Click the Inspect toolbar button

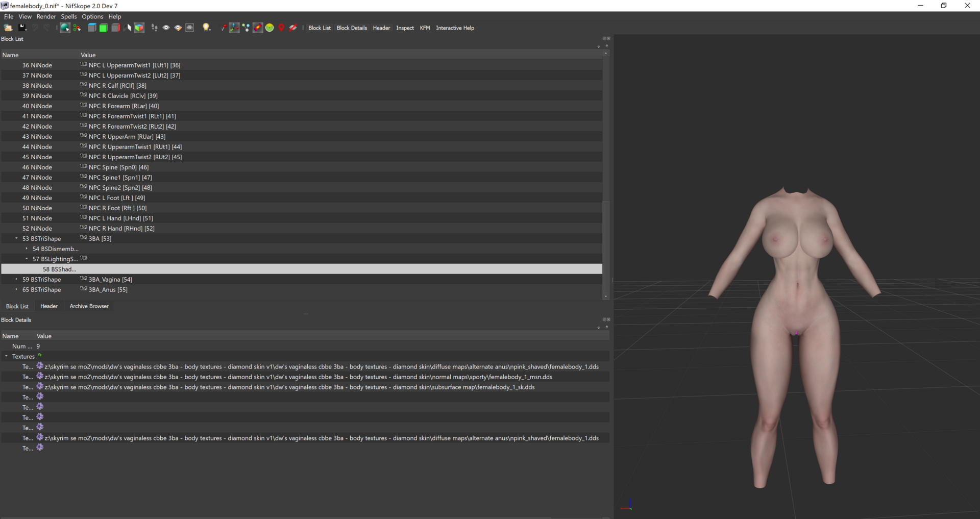(x=405, y=28)
